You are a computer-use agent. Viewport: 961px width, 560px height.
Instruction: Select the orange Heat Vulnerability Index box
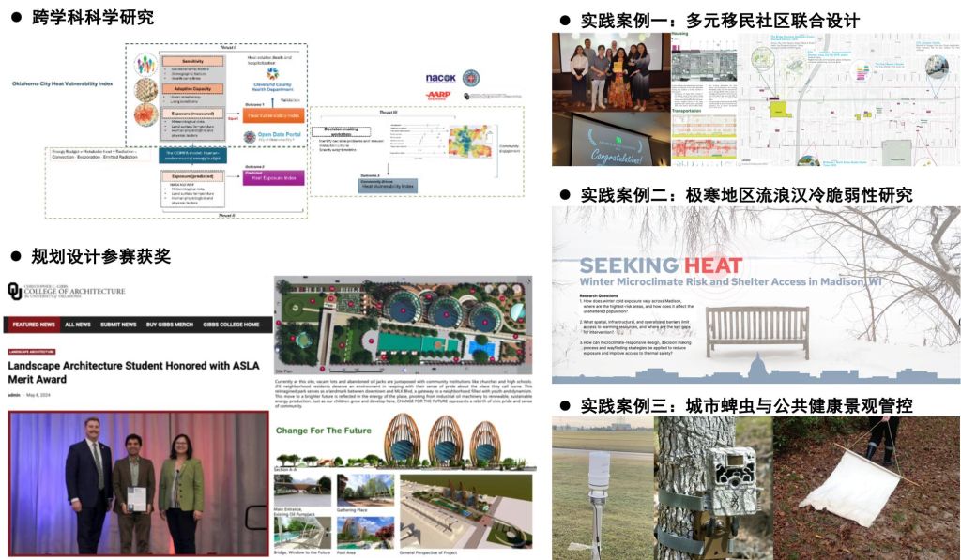tap(273, 115)
